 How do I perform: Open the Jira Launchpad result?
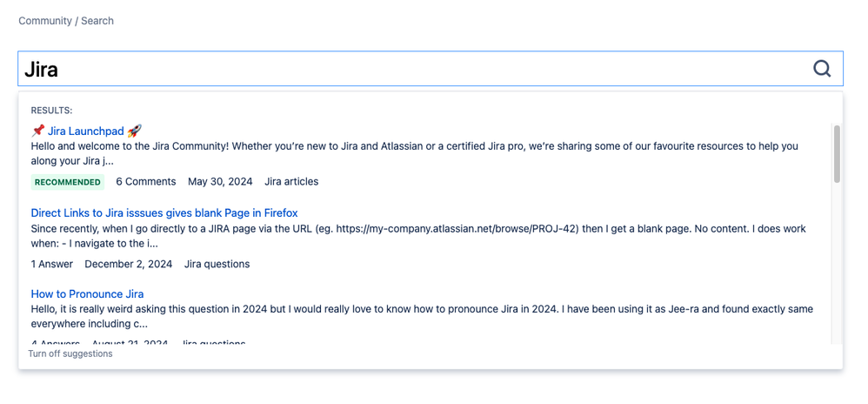coord(85,131)
